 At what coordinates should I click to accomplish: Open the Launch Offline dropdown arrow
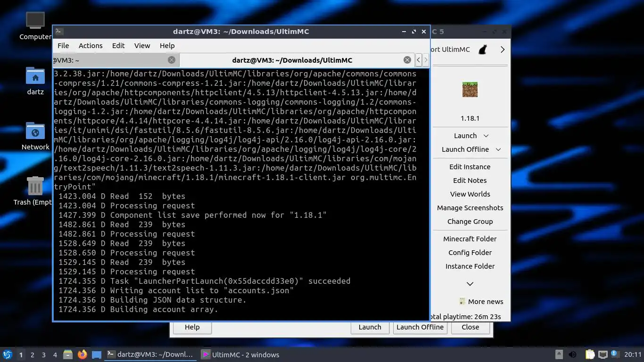[498, 149]
